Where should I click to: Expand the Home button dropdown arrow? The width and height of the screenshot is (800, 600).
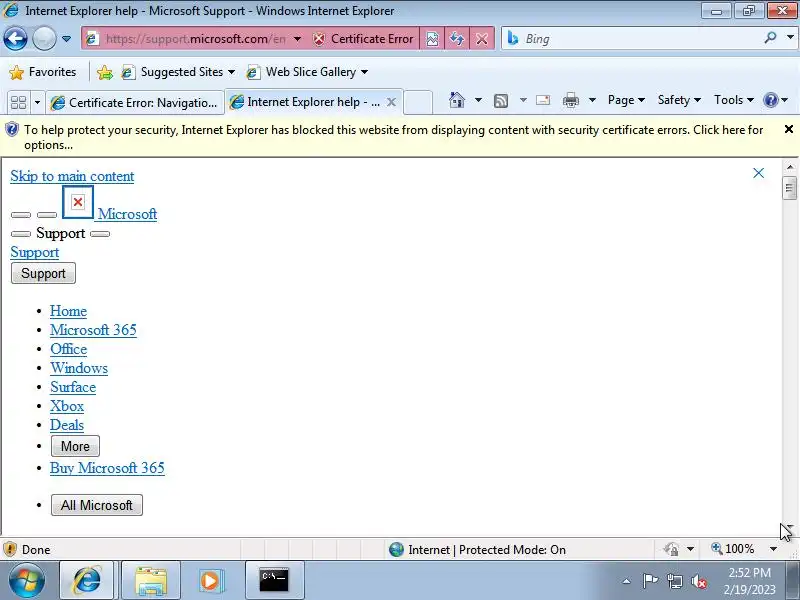click(x=478, y=100)
